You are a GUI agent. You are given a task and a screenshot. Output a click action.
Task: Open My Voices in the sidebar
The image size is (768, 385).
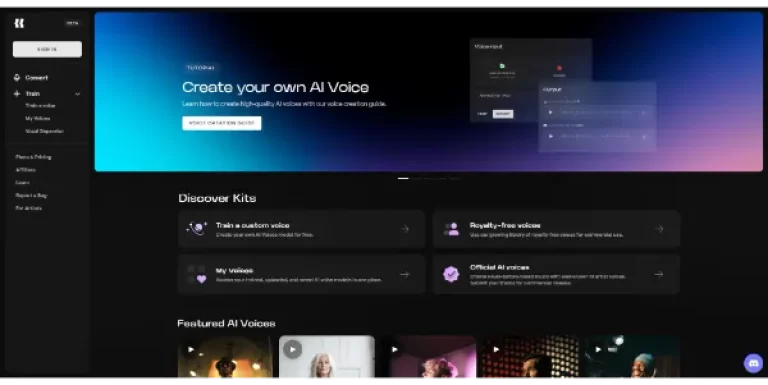point(38,118)
